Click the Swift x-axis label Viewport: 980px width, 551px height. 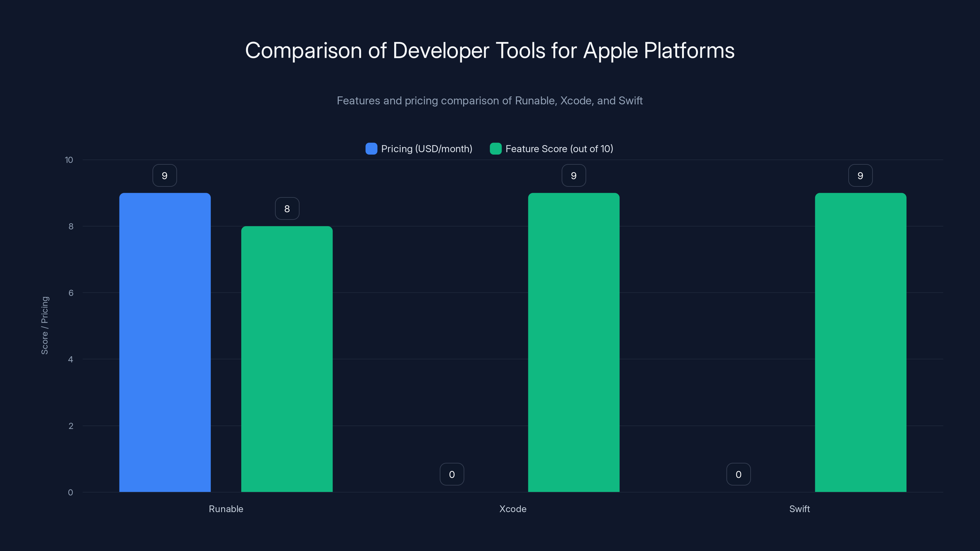800,509
